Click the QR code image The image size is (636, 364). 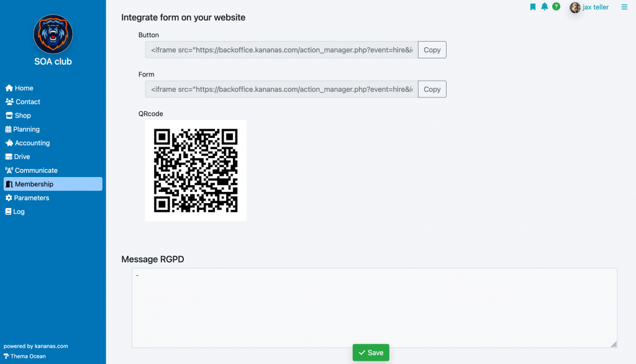point(196,170)
